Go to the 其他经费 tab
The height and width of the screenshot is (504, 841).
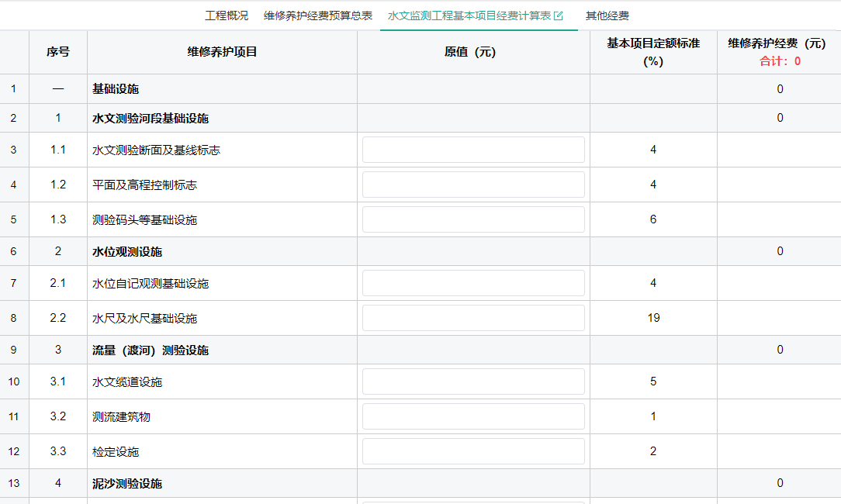click(x=607, y=16)
